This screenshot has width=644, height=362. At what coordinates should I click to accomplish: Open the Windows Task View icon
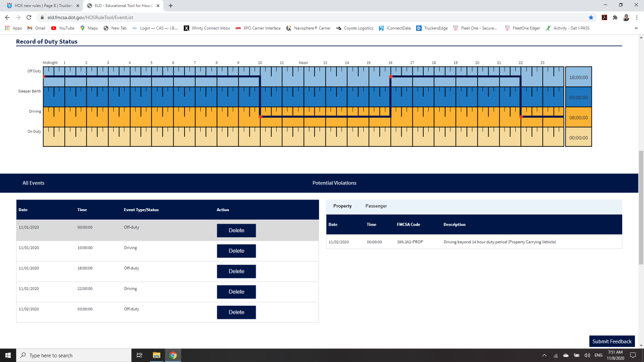(140, 355)
